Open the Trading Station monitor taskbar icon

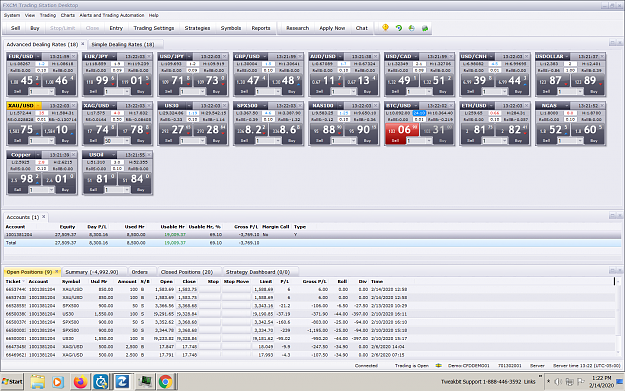point(144,382)
